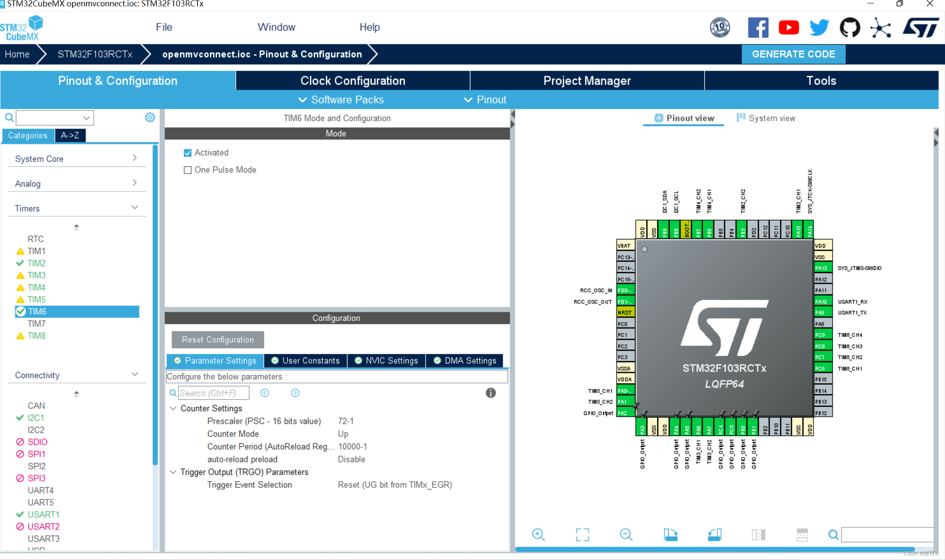Click the peripheral search magnifier icon
This screenshot has width=945, height=560.
point(9,118)
